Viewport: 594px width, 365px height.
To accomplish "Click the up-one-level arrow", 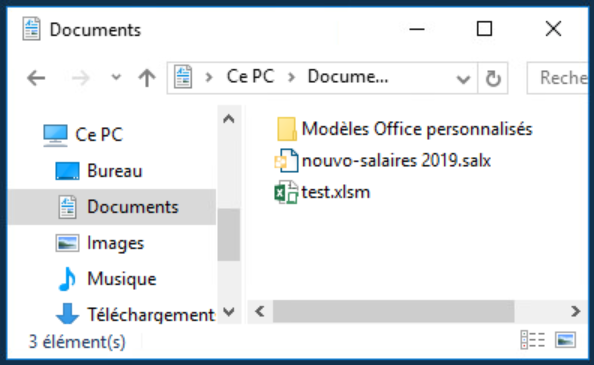I will coord(147,78).
